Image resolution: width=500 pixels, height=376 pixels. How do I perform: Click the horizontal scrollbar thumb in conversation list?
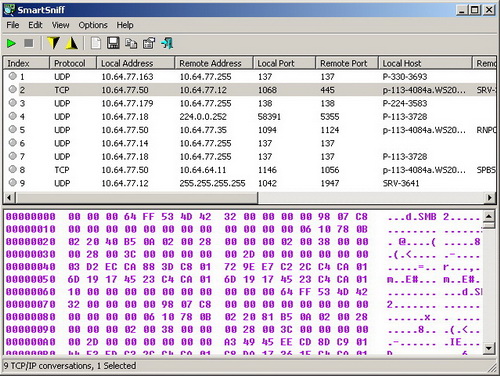[x=136, y=198]
